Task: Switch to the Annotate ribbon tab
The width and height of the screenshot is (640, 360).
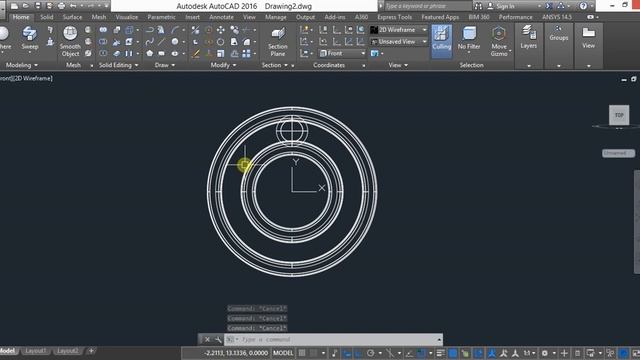Action: coord(221,17)
